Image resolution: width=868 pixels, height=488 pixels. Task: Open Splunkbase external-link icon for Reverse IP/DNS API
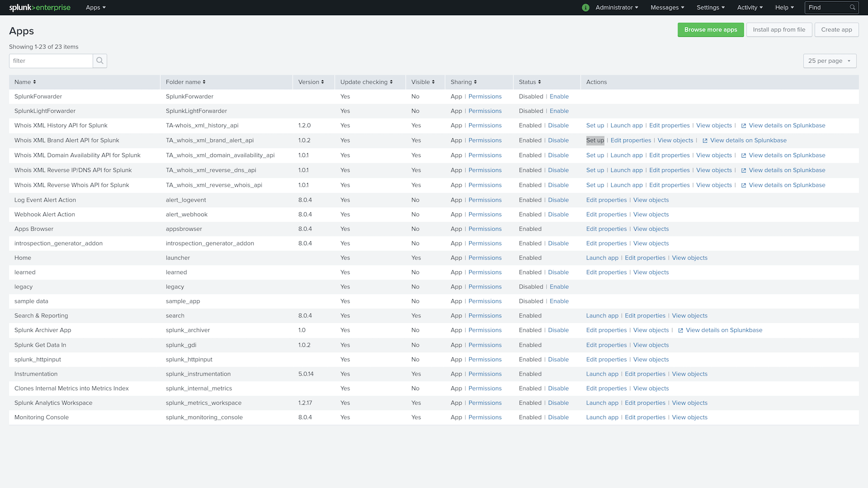tap(743, 170)
